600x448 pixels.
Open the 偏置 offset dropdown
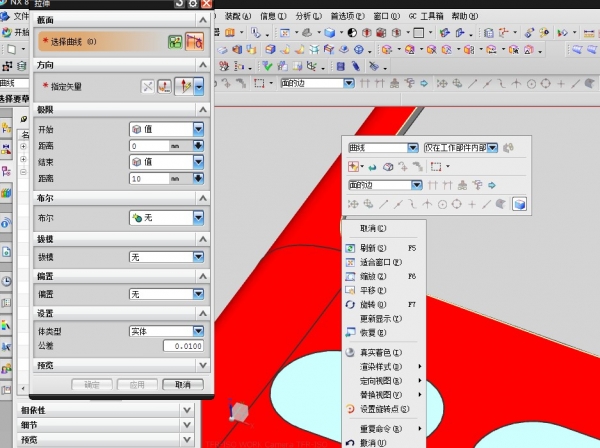[x=166, y=294]
